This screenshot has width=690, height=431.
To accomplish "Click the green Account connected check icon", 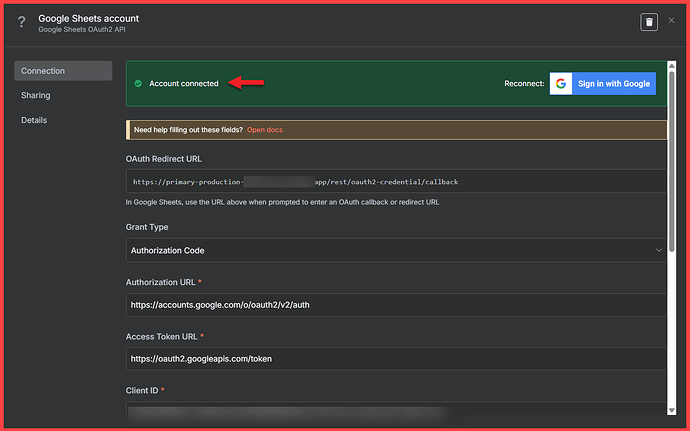I will point(138,84).
